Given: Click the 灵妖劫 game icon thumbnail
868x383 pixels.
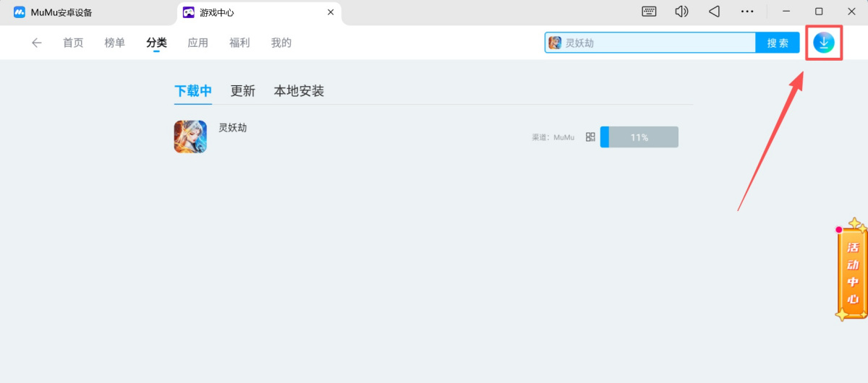Looking at the screenshot, I should 190,137.
